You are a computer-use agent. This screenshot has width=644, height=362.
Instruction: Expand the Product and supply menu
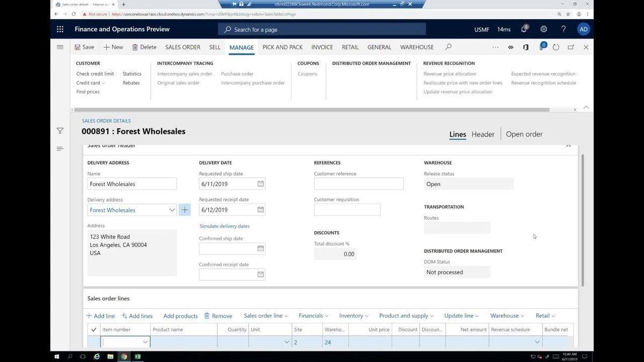(406, 316)
